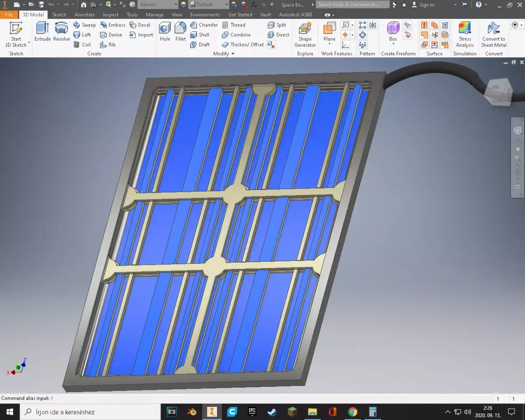
Task: Pick the Draft tool
Action: click(x=200, y=44)
